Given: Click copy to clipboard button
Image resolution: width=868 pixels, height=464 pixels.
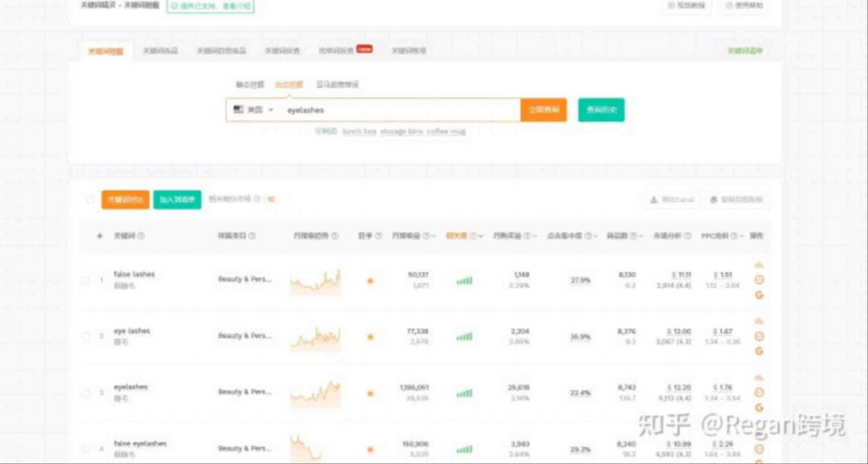Looking at the screenshot, I should click(736, 200).
